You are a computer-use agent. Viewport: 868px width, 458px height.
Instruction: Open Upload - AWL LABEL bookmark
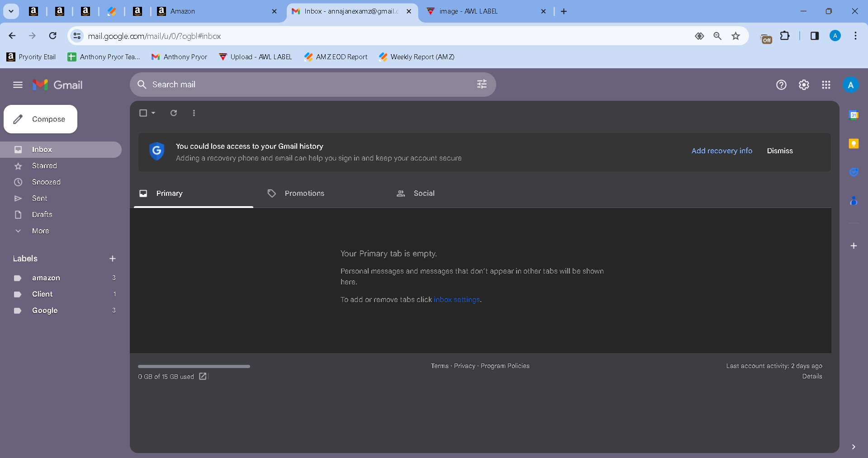click(255, 57)
